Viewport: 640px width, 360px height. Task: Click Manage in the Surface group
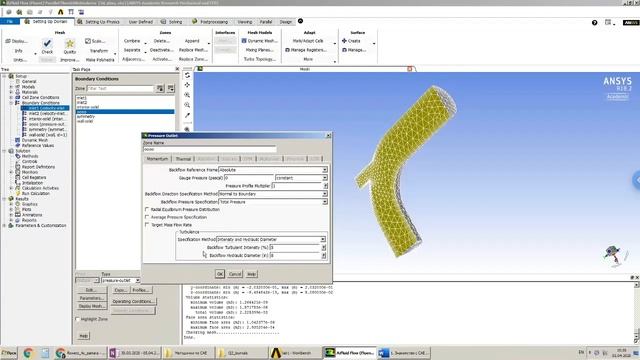tap(353, 50)
